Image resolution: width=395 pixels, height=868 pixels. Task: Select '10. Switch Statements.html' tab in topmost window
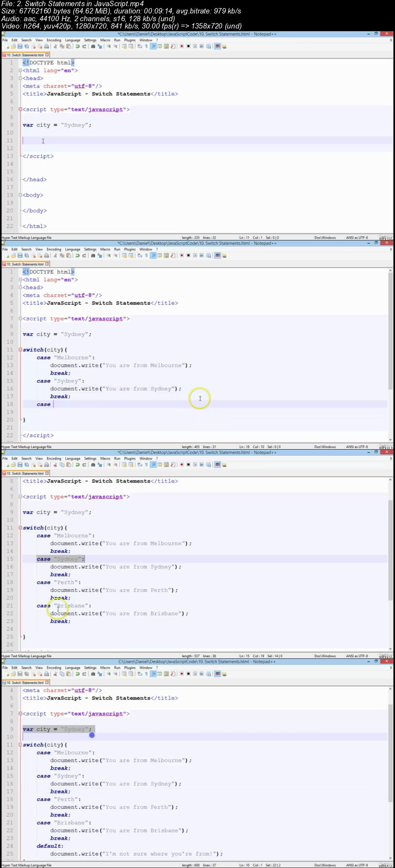tap(25, 55)
